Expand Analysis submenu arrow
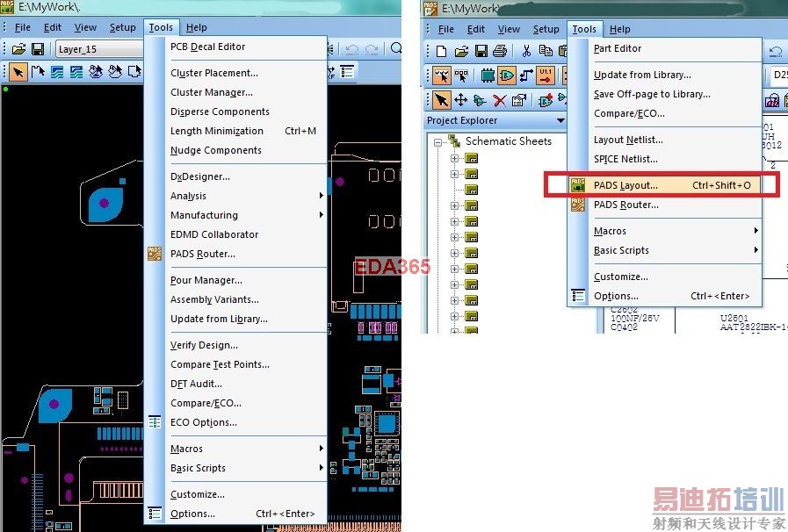The image size is (788, 532). (322, 196)
